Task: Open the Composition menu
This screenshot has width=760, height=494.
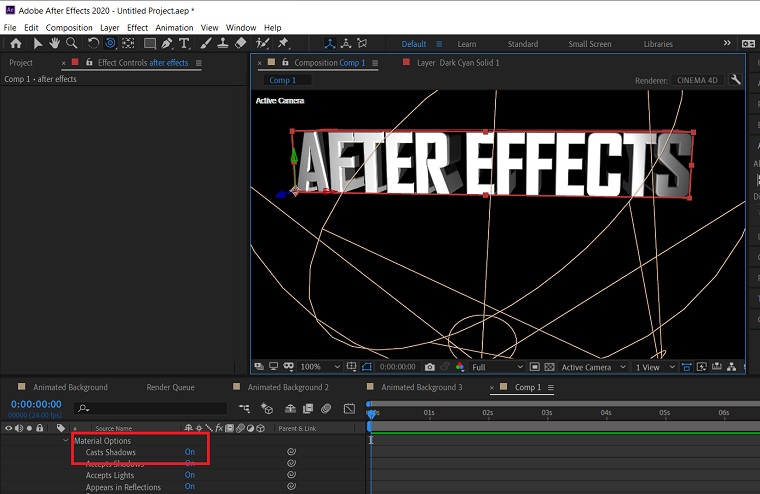Action: [69, 28]
